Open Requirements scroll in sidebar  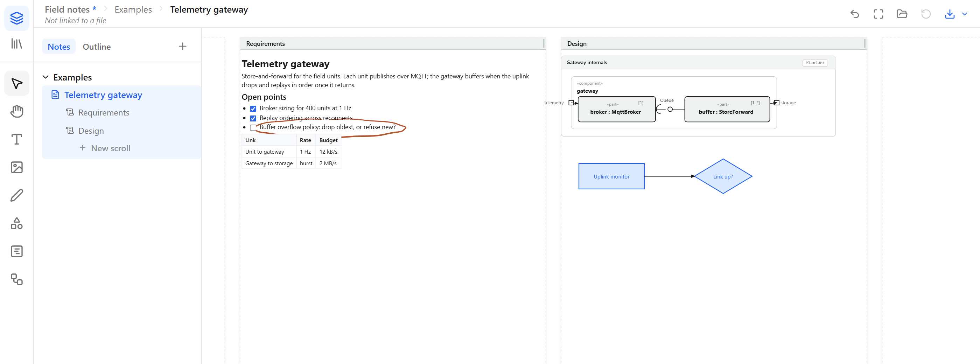click(104, 113)
